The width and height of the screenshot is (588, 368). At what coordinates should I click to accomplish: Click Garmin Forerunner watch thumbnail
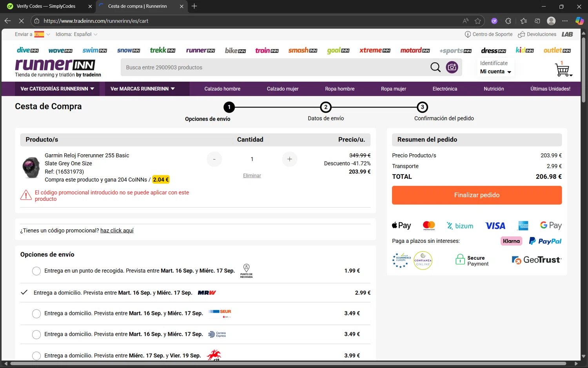(31, 167)
